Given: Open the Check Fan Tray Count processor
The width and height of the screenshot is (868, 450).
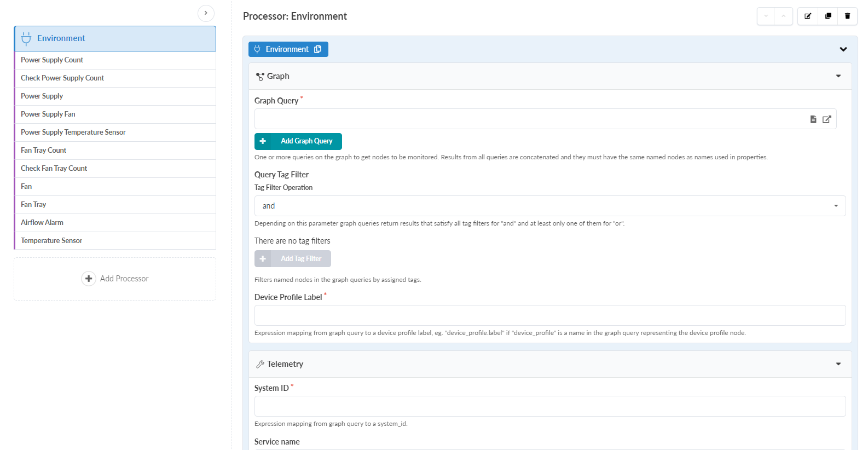Looking at the screenshot, I should point(54,168).
